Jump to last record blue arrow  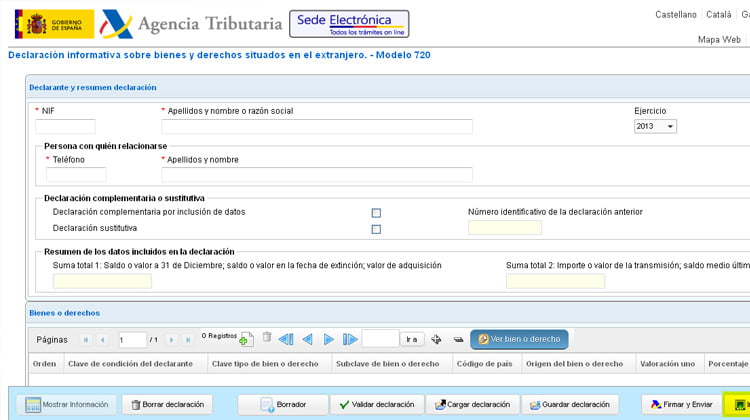click(x=350, y=339)
